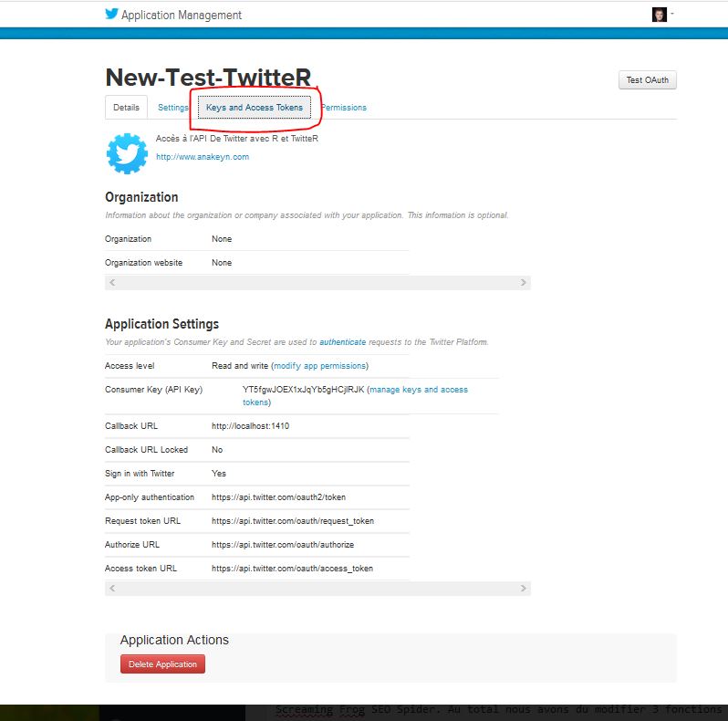This screenshot has height=721, width=728.
Task: Go to the Permissions tab
Action: coord(344,108)
